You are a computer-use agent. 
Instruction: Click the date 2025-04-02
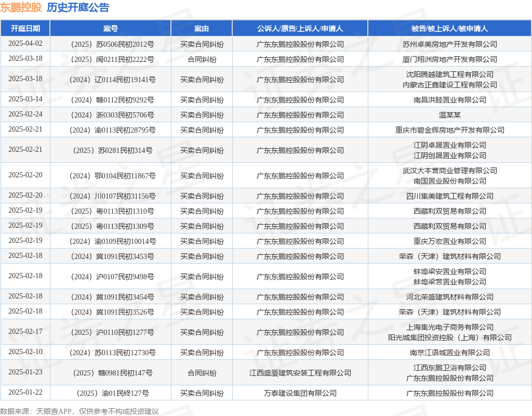pyautogui.click(x=25, y=44)
